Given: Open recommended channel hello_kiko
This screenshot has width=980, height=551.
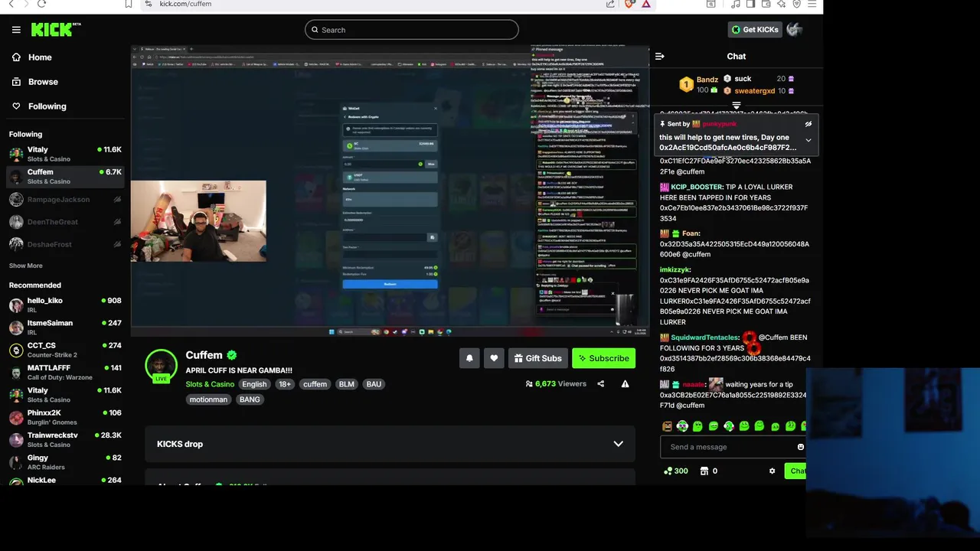Looking at the screenshot, I should [x=65, y=305].
